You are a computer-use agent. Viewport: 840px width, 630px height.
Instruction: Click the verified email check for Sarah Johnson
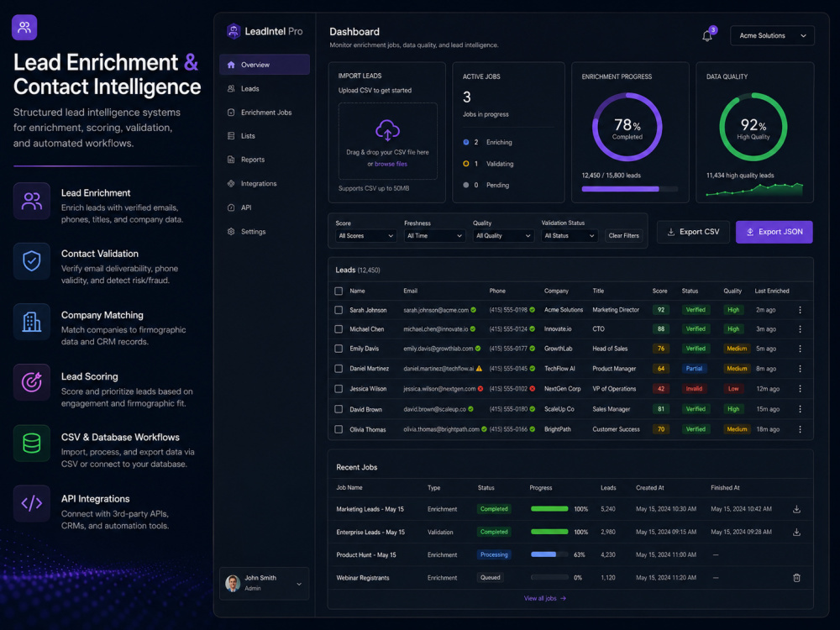[x=474, y=310]
